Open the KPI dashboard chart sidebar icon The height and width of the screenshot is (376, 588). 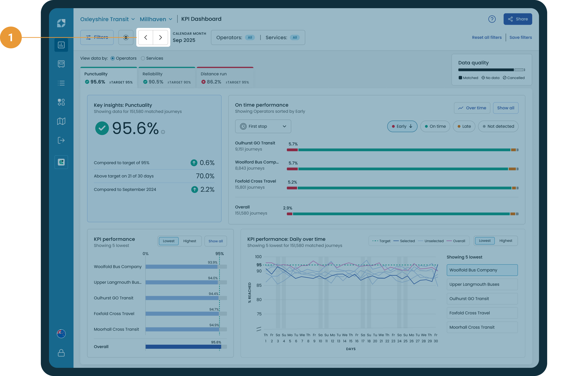pyautogui.click(x=61, y=45)
